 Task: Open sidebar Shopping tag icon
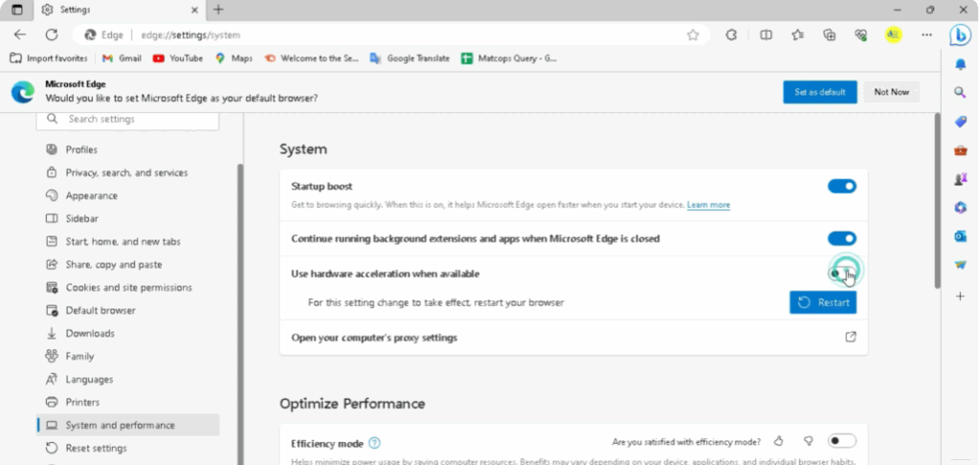[x=961, y=122]
